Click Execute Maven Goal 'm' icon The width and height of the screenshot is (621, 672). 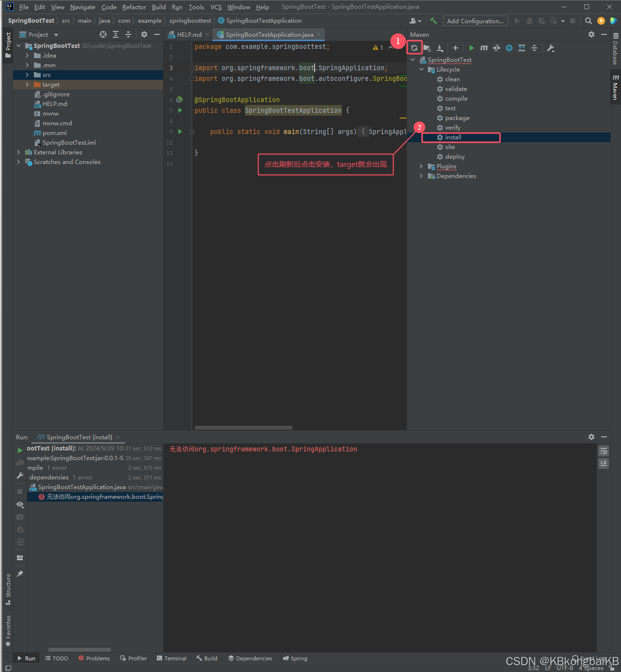pos(484,48)
